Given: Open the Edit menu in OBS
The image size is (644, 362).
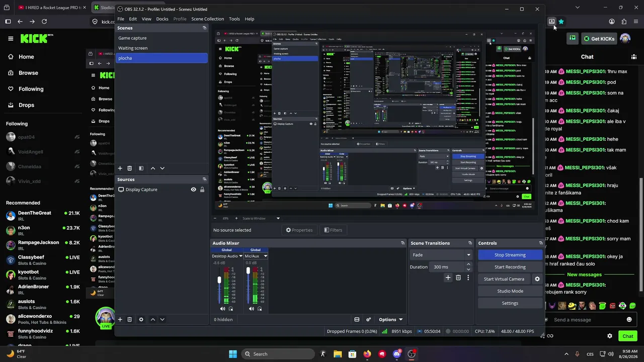Looking at the screenshot, I should pyautogui.click(x=133, y=19).
